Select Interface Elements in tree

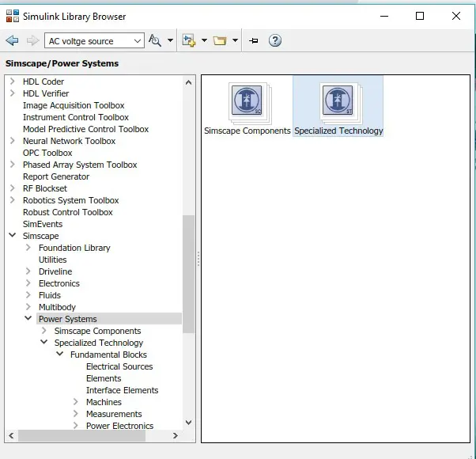tap(122, 390)
